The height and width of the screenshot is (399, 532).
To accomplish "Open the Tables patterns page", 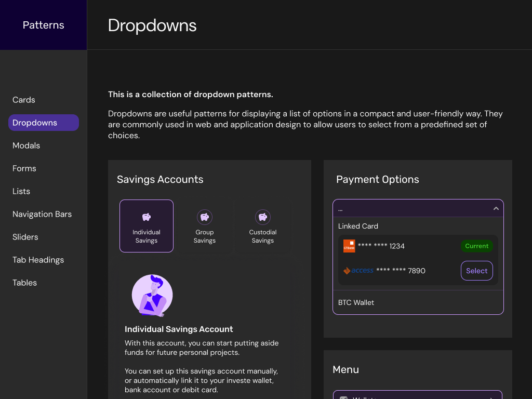I will point(24,283).
